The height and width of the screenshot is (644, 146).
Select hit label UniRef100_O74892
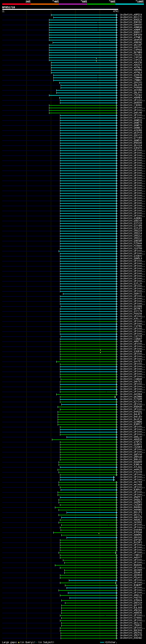[131, 618]
